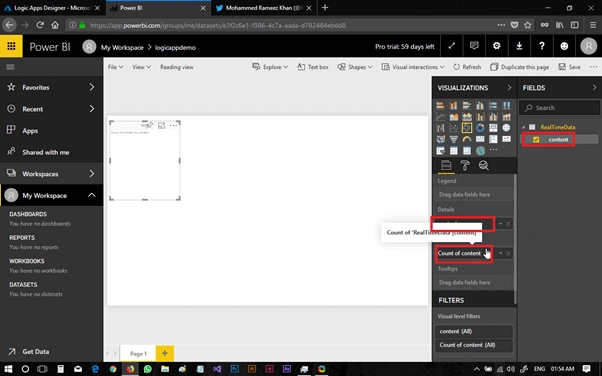Expand Favorites in the nav pane
Image resolution: width=602 pixels, height=376 pixels.
[92, 87]
